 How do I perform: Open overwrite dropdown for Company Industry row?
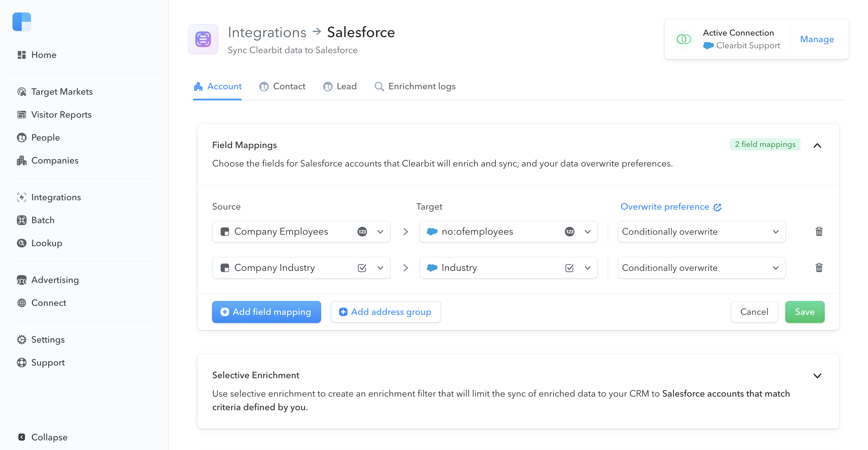pyautogui.click(x=702, y=268)
